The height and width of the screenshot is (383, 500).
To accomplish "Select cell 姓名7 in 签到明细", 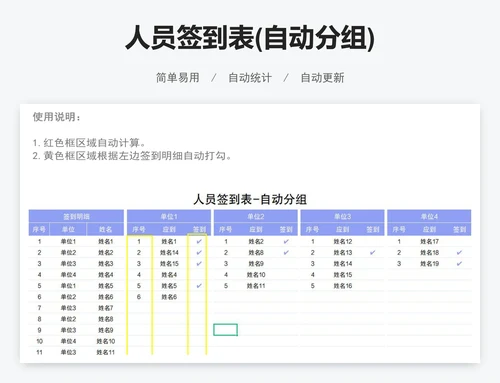I will pos(106,308).
